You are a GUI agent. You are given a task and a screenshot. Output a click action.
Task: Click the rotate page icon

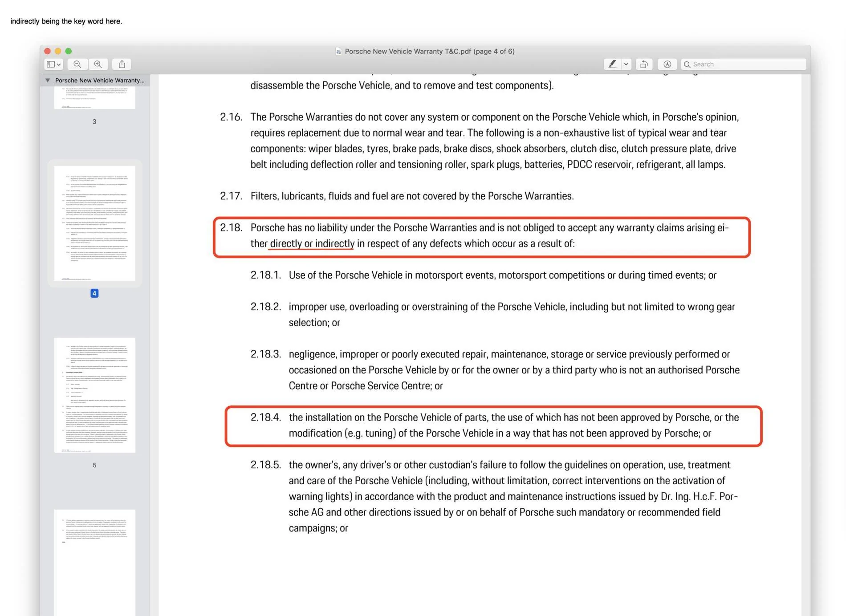click(x=644, y=64)
